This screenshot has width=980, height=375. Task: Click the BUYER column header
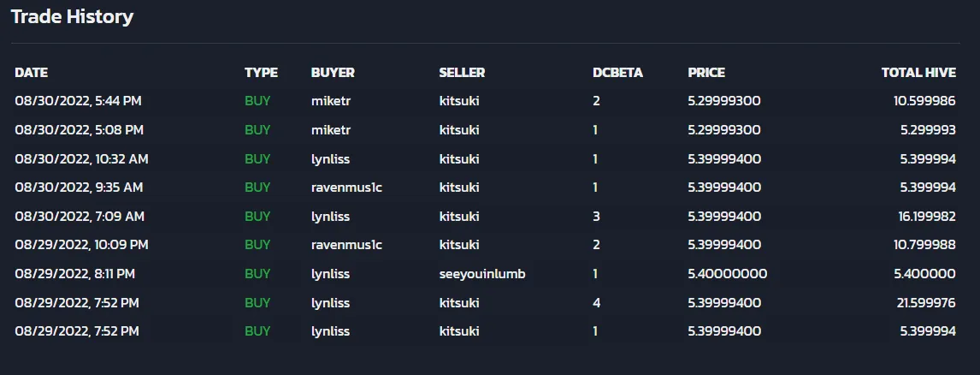334,73
